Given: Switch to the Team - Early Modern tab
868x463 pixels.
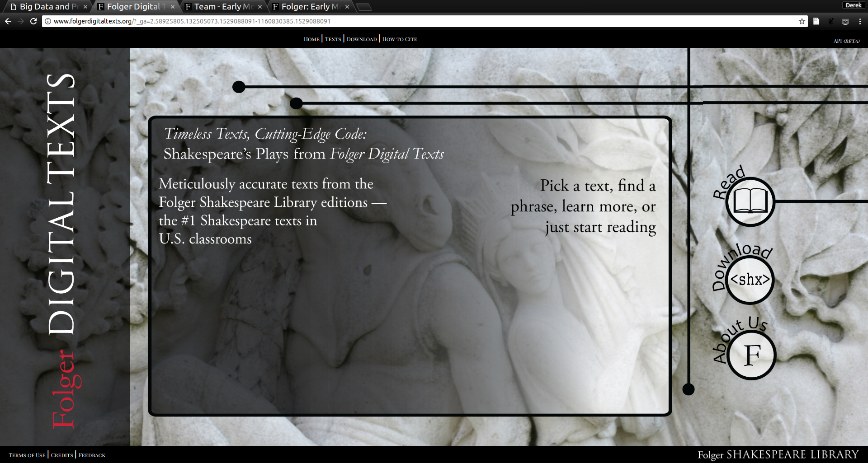Looking at the screenshot, I should click(x=223, y=7).
